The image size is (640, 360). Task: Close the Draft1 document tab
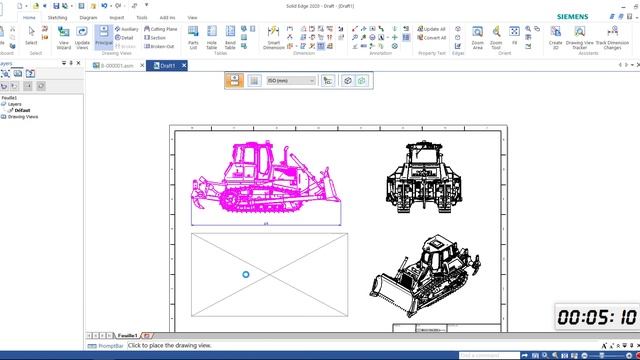pos(184,65)
